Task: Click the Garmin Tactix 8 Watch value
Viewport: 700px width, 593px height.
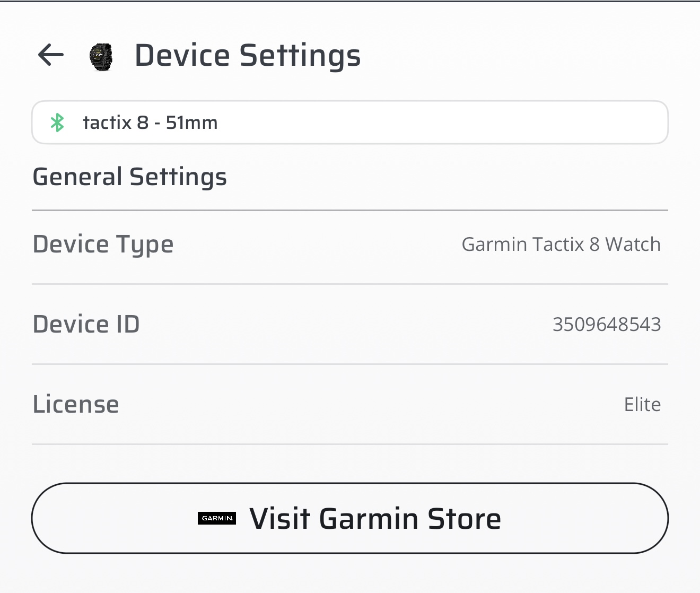Action: [x=561, y=245]
